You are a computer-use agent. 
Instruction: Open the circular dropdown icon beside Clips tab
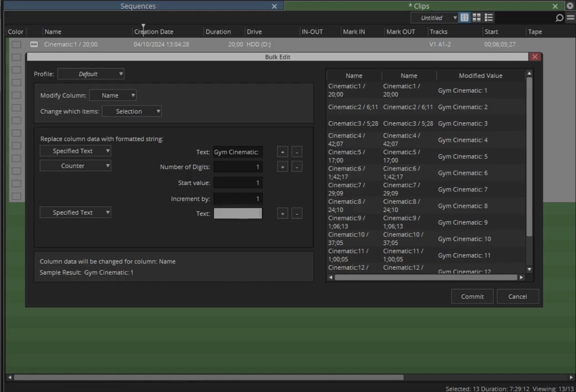570,6
